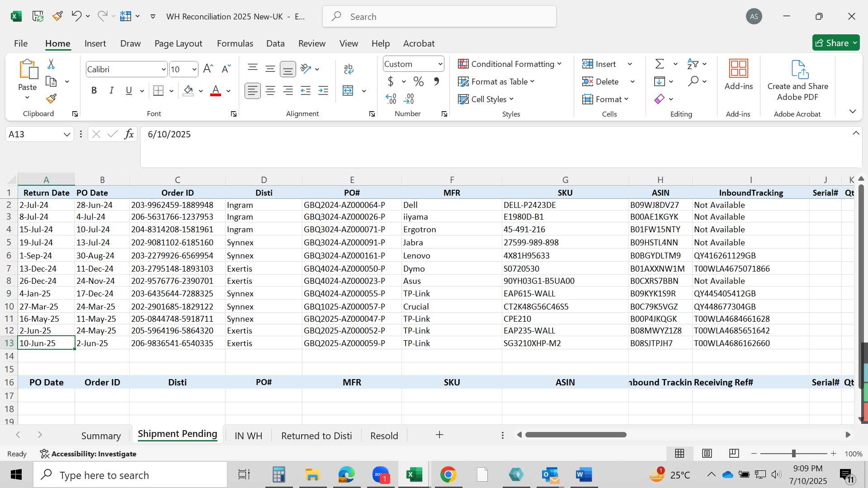Click the Insert Function fx icon
Image resolution: width=868 pixels, height=488 pixels.
(x=129, y=134)
